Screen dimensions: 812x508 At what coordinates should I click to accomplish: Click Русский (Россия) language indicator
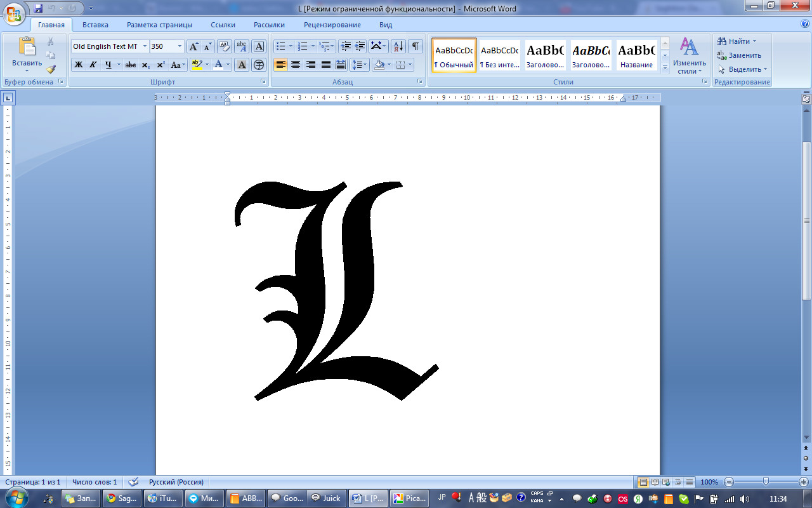point(176,482)
